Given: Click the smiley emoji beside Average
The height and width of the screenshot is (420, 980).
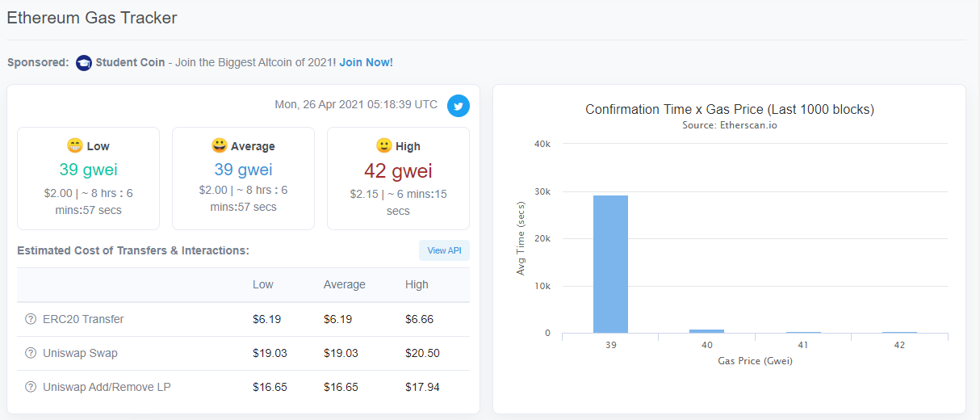Looking at the screenshot, I should tap(219, 145).
